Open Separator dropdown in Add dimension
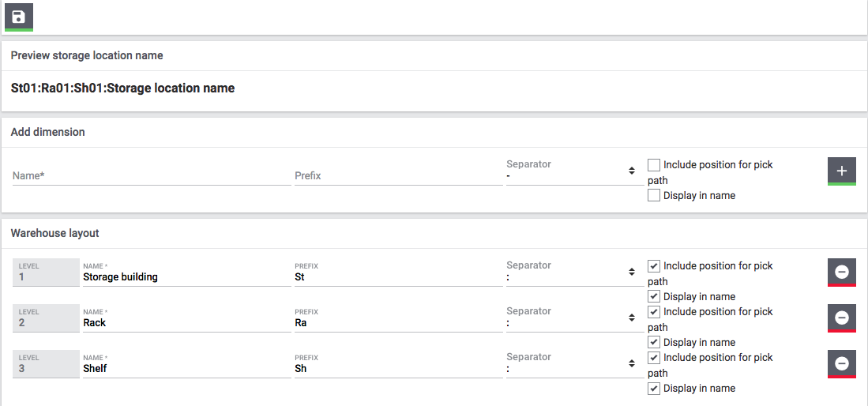 point(572,175)
